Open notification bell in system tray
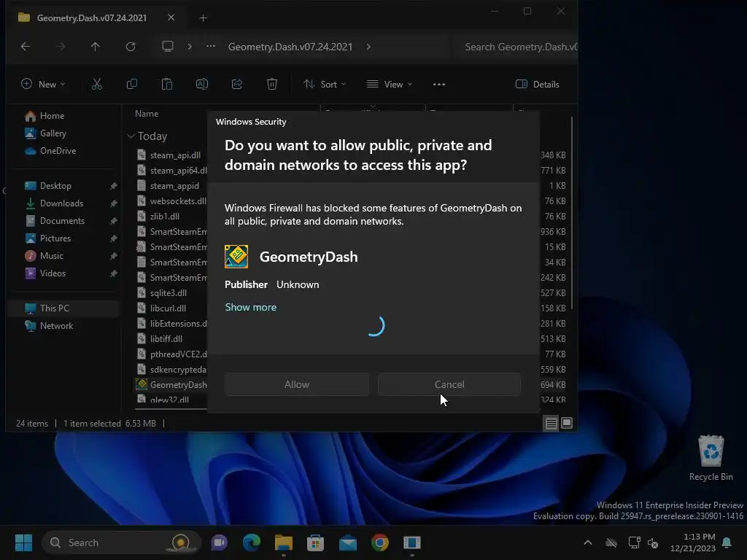The width and height of the screenshot is (747, 560). click(727, 542)
